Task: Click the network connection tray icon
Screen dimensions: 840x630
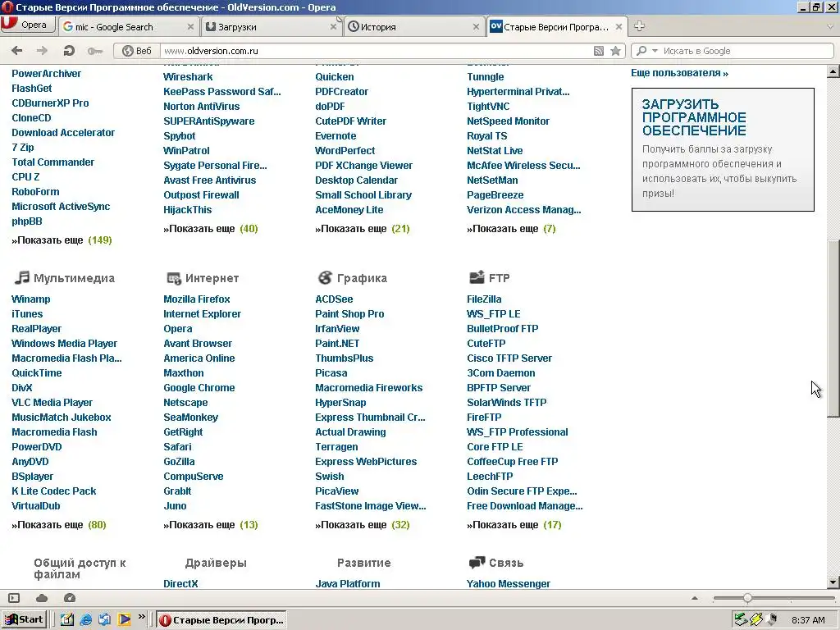Action: point(756,619)
